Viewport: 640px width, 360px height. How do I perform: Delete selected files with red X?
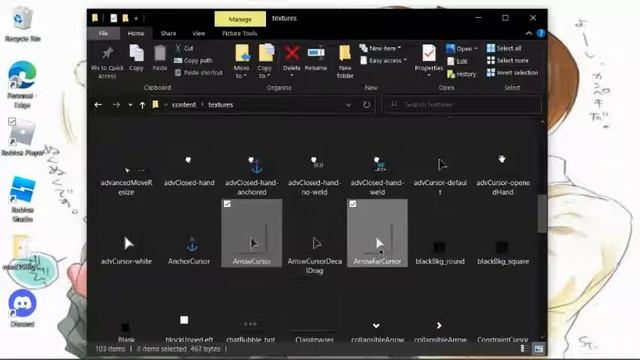(x=292, y=53)
